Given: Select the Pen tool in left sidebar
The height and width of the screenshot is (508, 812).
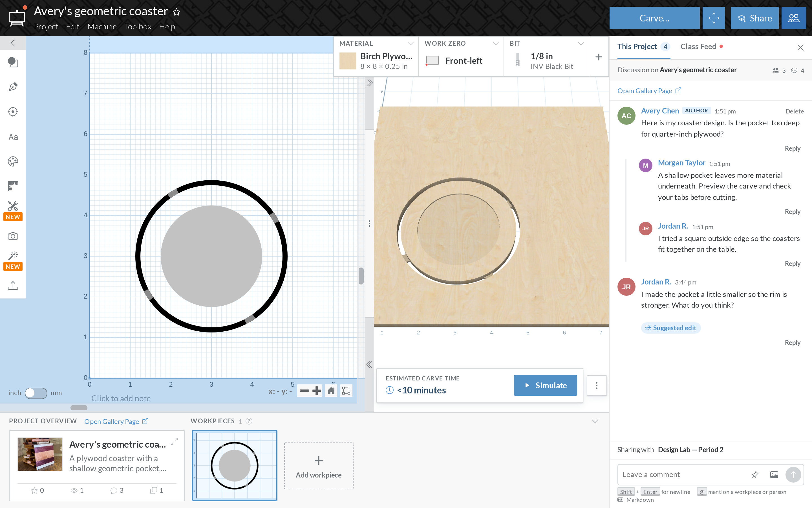Looking at the screenshot, I should coord(13,87).
